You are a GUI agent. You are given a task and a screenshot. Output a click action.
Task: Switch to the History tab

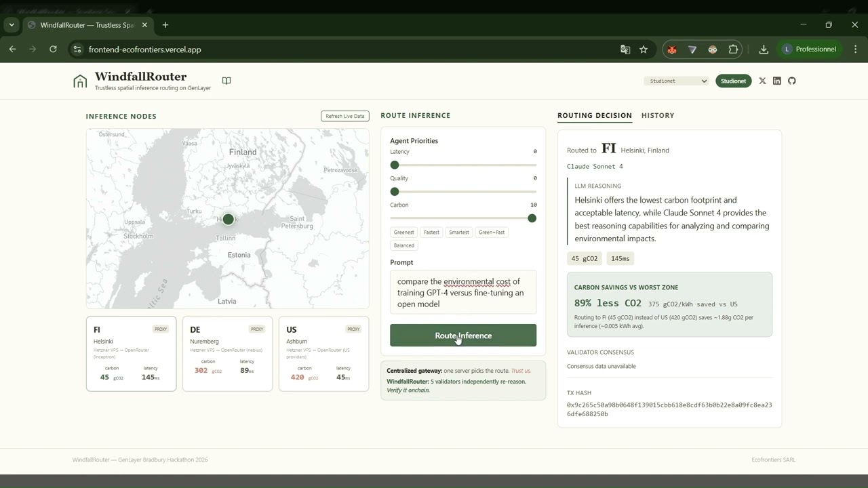point(657,115)
